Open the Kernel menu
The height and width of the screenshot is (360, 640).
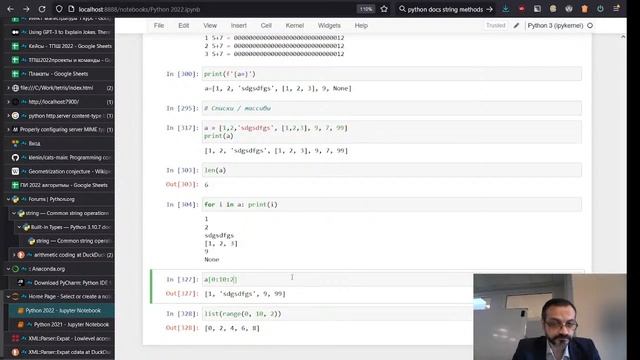pyautogui.click(x=295, y=25)
